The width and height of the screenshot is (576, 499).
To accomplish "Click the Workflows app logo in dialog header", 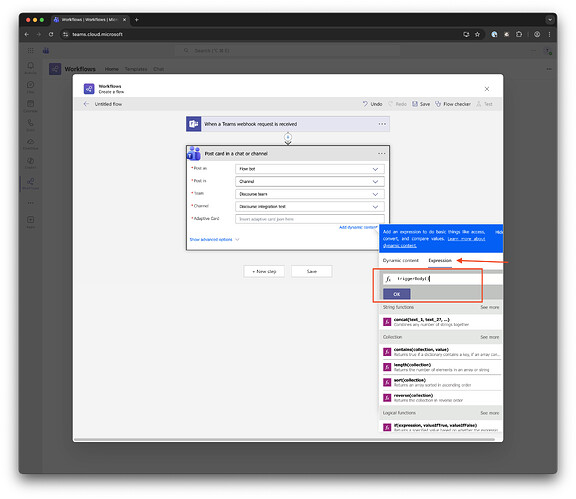I will 89,89.
